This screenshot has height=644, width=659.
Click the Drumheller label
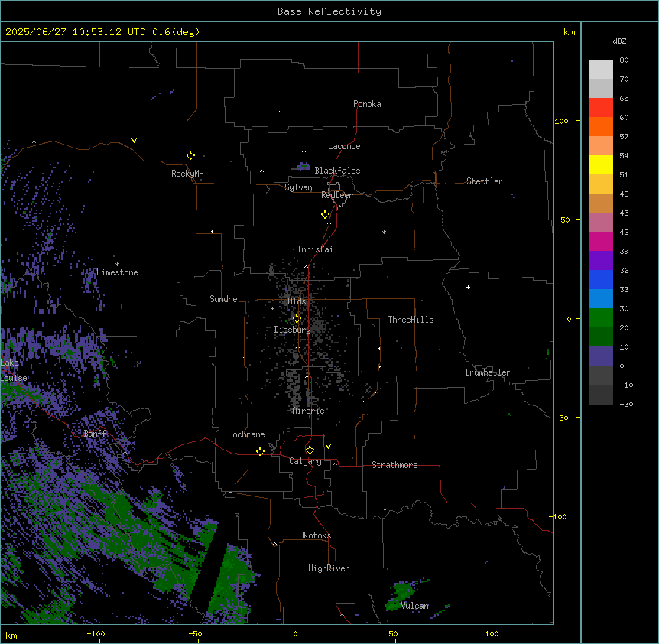point(488,372)
